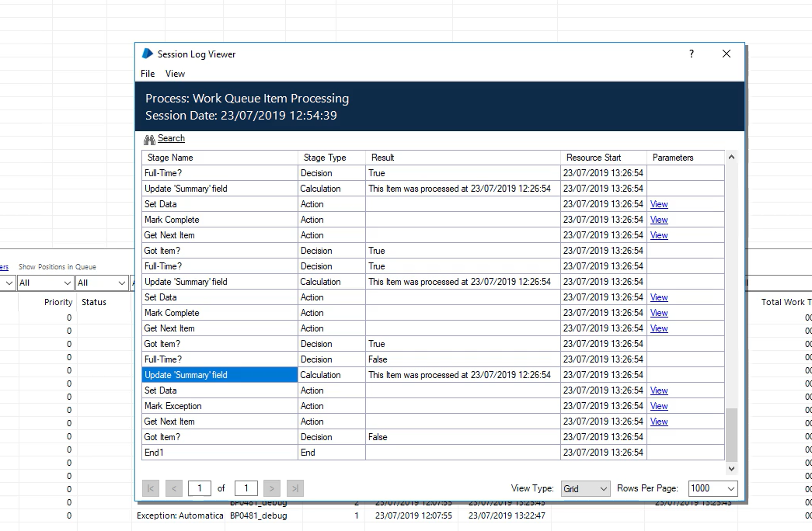Click 23/07/2019 13:22:47 cell in background queue
The image size is (812, 531).
pyautogui.click(x=507, y=515)
